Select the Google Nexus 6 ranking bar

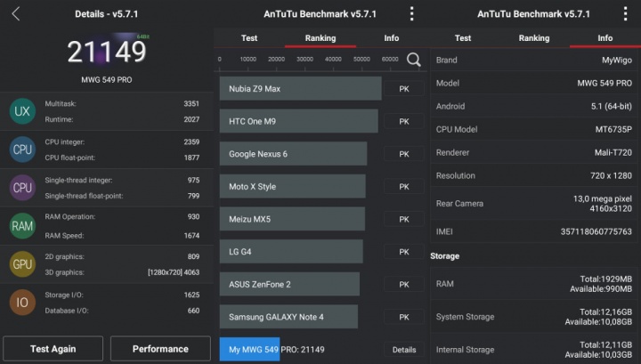pos(293,154)
